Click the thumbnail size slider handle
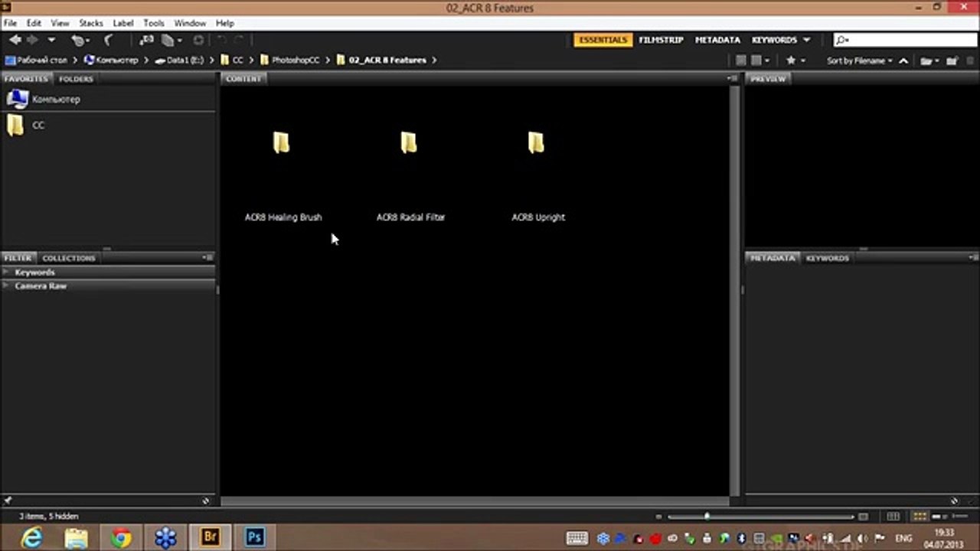This screenshot has width=980, height=551. [707, 517]
